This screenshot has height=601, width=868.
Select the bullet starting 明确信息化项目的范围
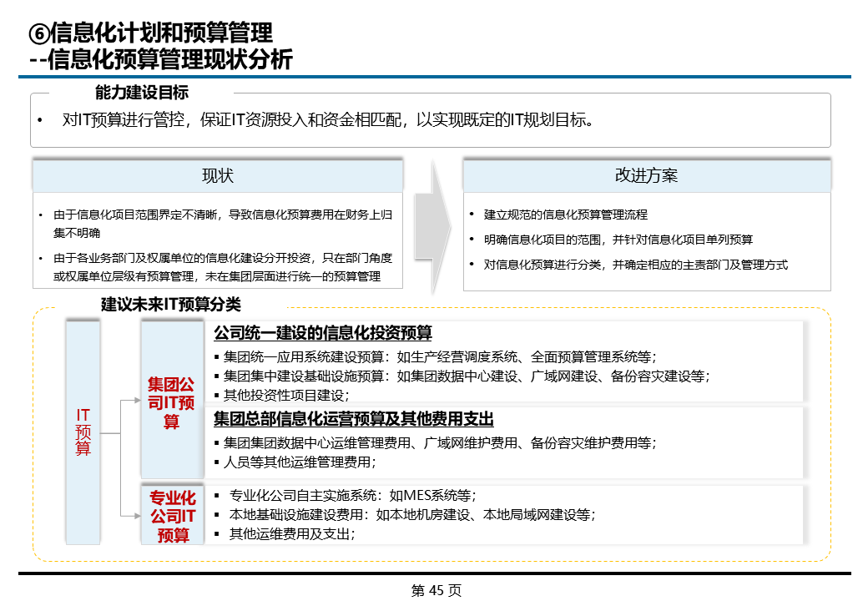click(x=618, y=240)
